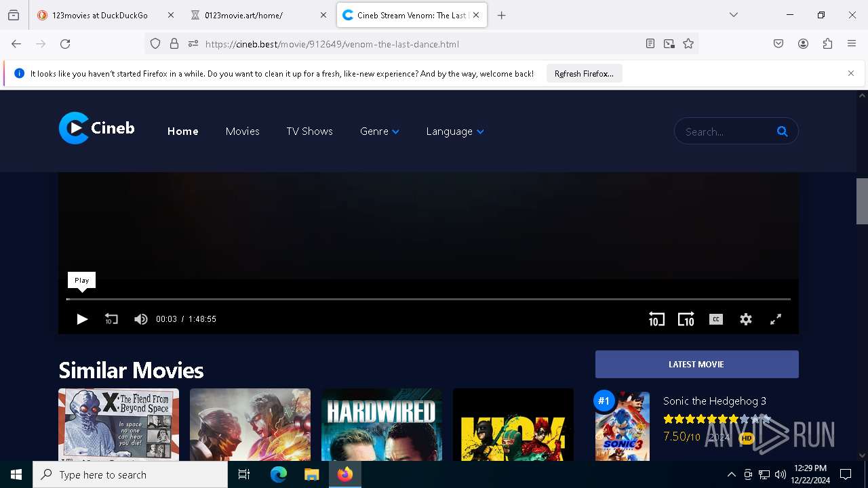Close the 0123movie.art tab
The width and height of the screenshot is (868, 488).
point(323,15)
